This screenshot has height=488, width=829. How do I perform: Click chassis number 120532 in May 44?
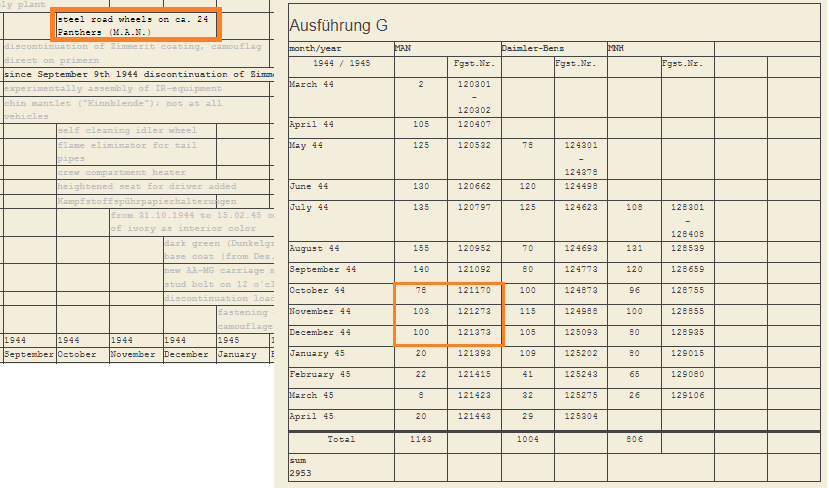[x=474, y=145]
